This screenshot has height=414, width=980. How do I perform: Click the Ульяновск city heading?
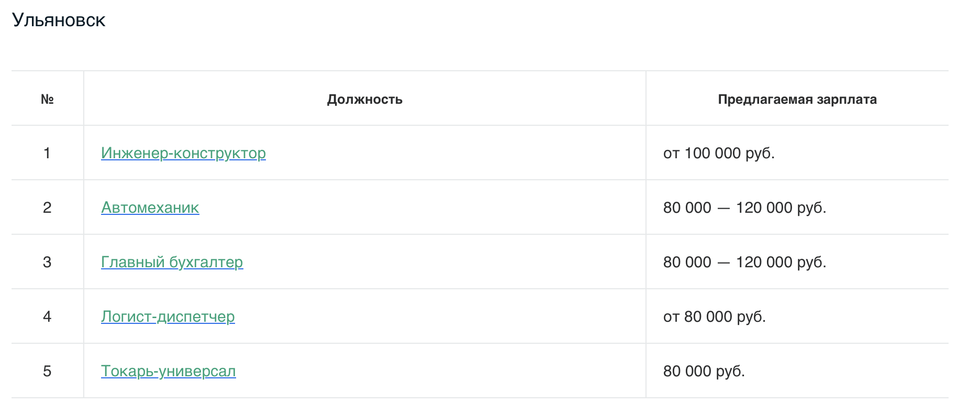click(x=59, y=20)
